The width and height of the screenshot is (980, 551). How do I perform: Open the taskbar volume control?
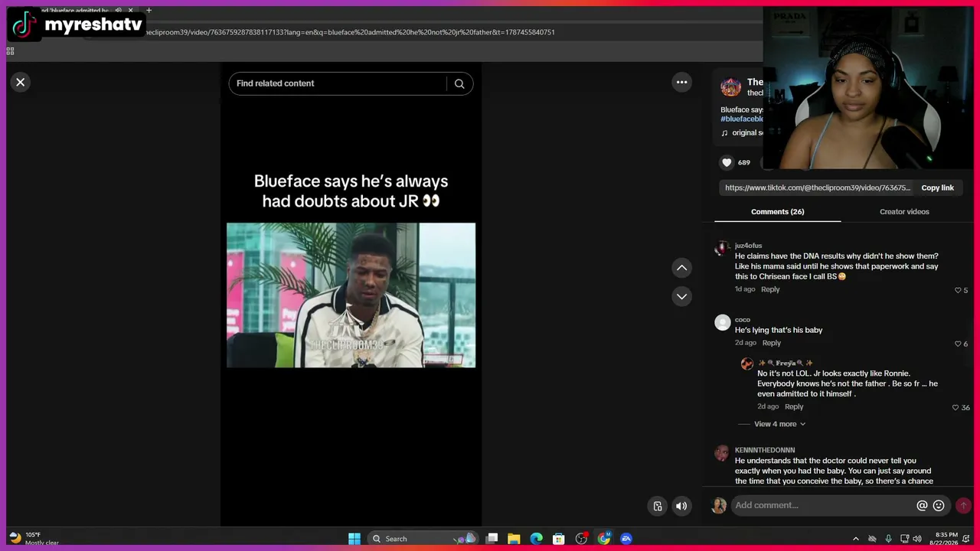tap(917, 539)
